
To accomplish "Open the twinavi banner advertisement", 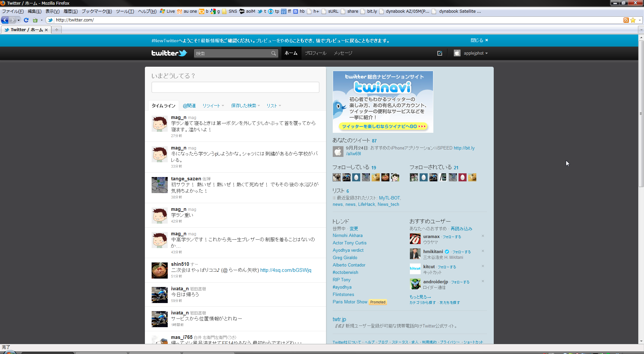I will [383, 102].
